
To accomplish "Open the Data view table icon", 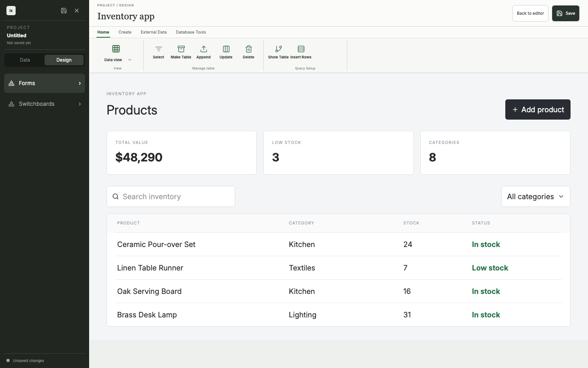I will tap(116, 49).
